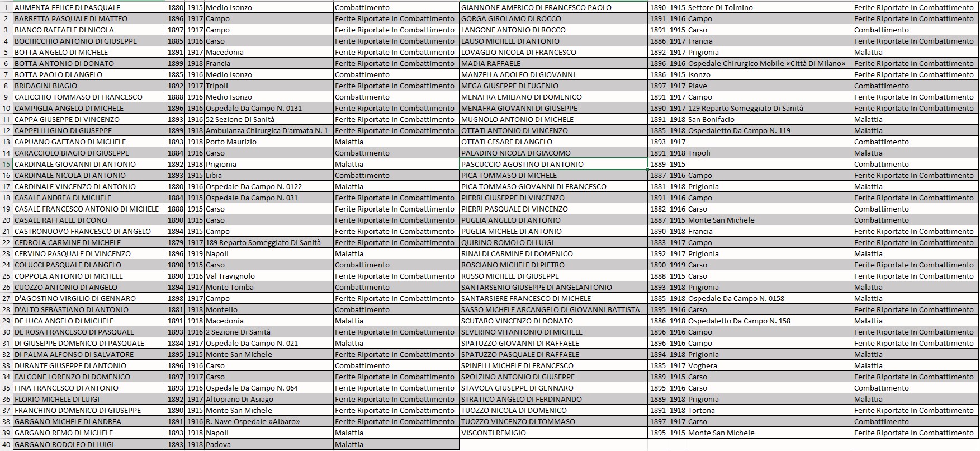Image resolution: width=980 pixels, height=451 pixels.
Task: Select cell Ospedale Chirurgico Mobile «Città Di Milano»
Action: 770,63
